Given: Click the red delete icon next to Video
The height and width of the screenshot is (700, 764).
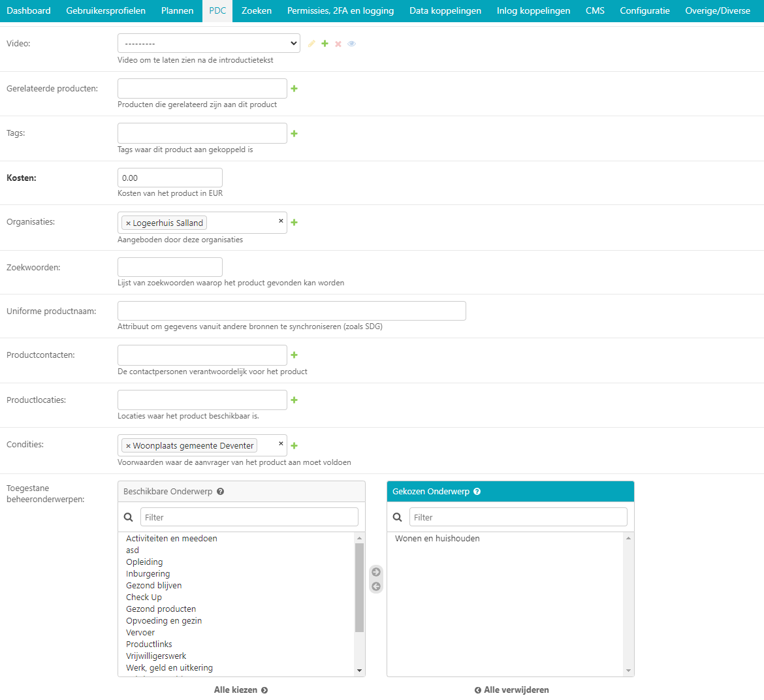Looking at the screenshot, I should (338, 44).
